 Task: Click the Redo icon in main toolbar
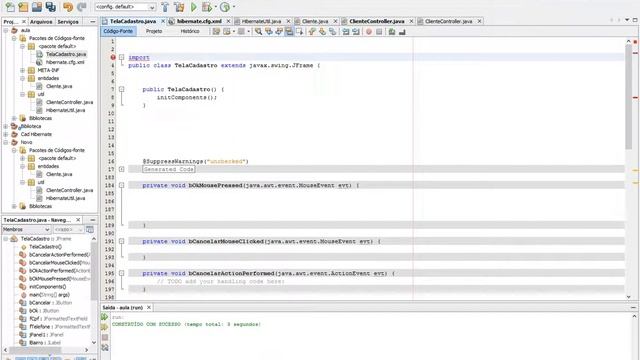click(x=82, y=7)
